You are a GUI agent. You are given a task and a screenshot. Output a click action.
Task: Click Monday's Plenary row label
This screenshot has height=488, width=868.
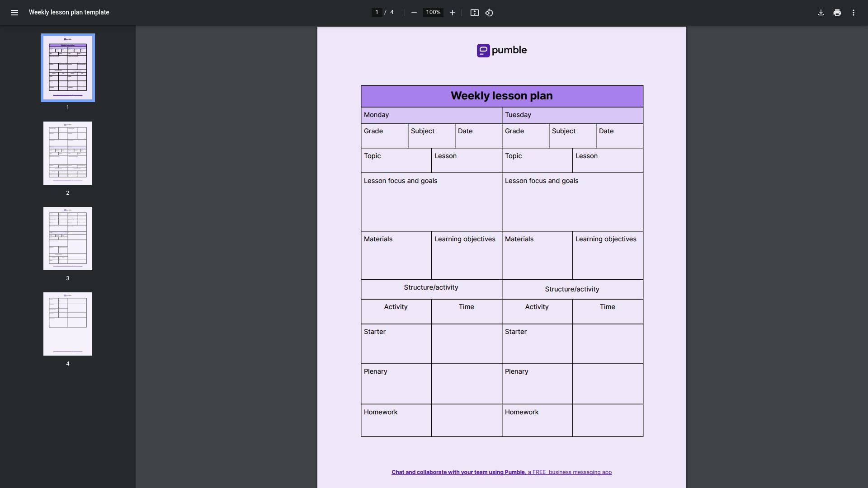376,371
